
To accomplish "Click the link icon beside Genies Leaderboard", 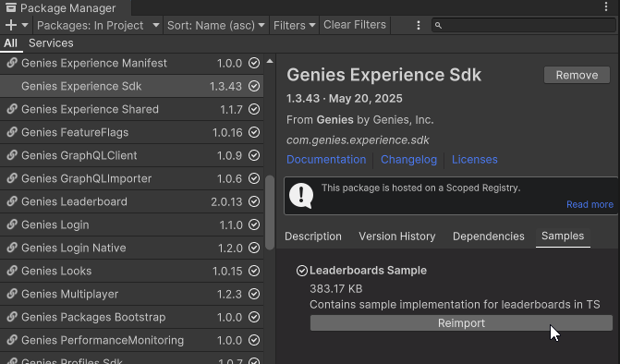I will [12, 201].
